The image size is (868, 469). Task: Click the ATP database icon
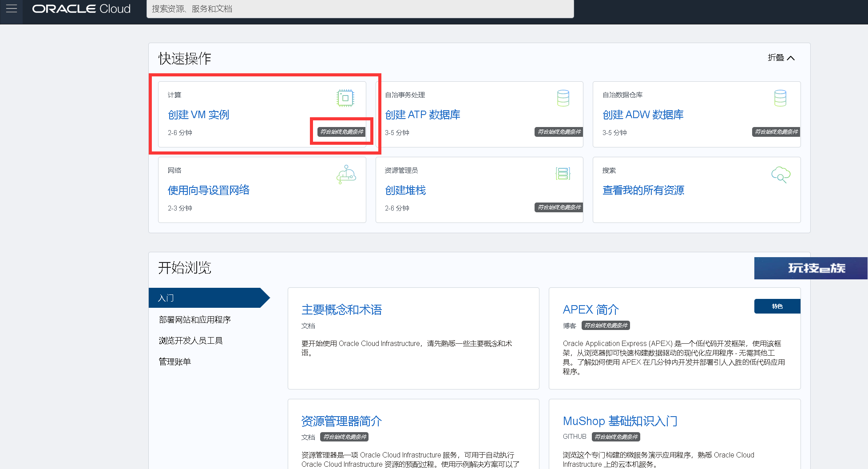coord(563,98)
